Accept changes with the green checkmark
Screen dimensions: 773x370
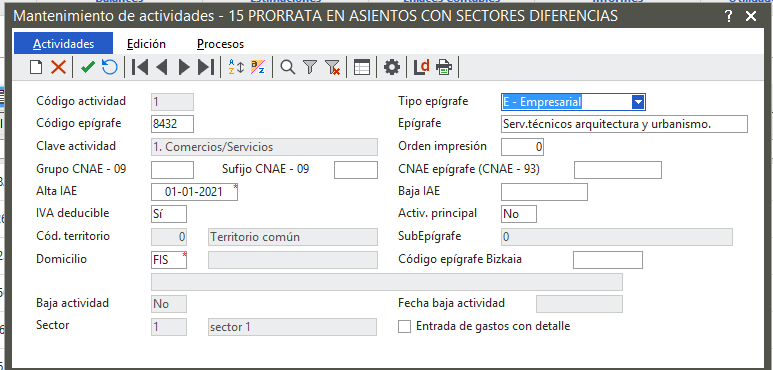[x=88, y=67]
